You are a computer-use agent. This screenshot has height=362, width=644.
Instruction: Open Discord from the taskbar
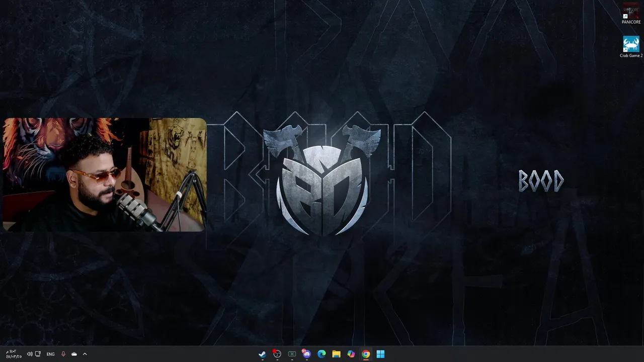[306, 354]
